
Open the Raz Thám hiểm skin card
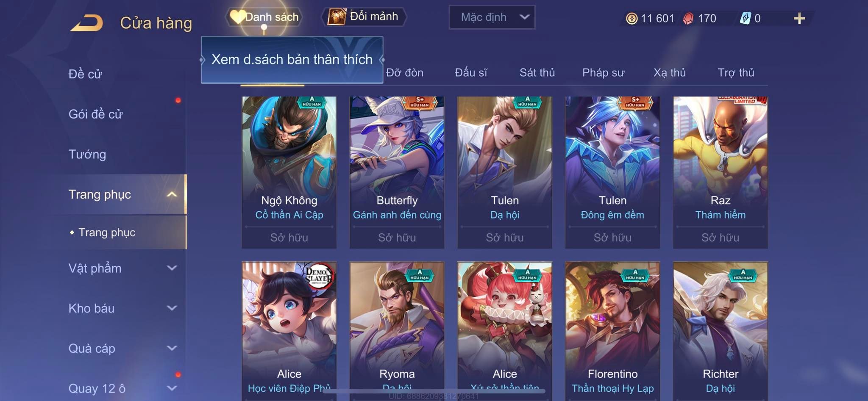(x=720, y=172)
